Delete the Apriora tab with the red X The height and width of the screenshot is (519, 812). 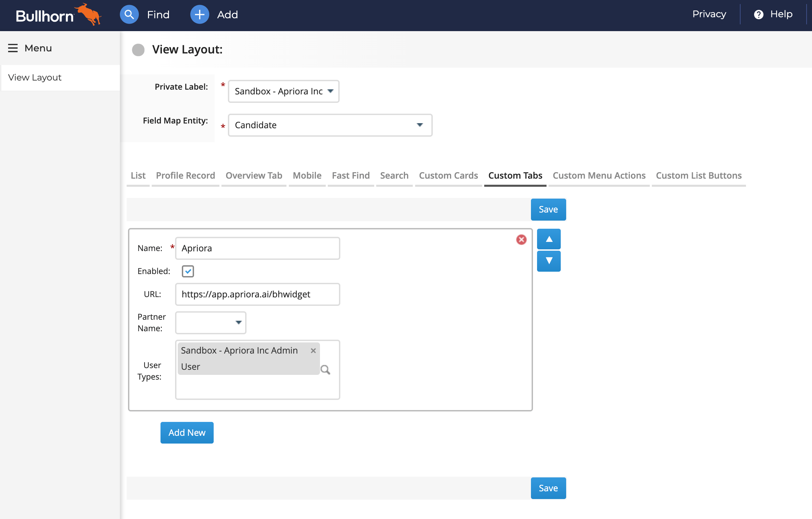pos(521,240)
